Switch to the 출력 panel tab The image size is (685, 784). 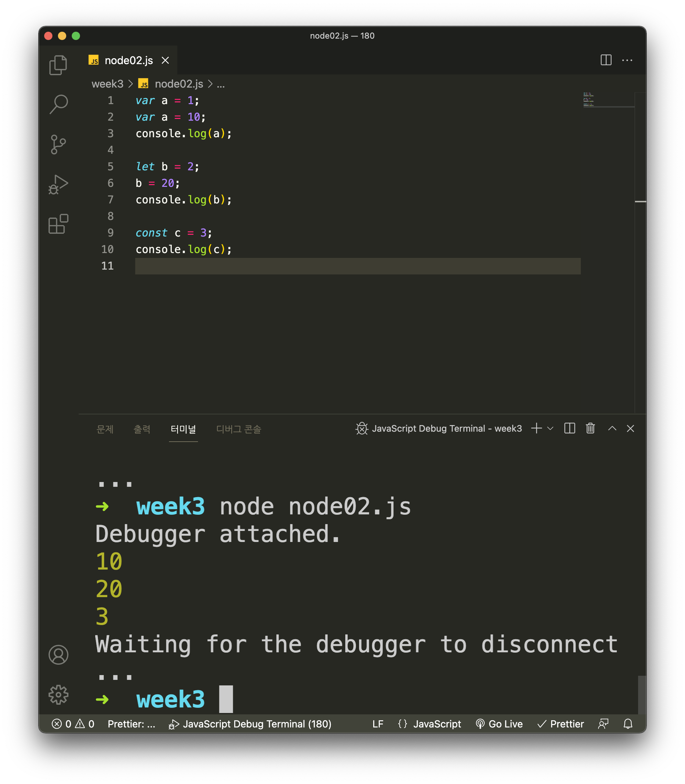click(x=142, y=429)
